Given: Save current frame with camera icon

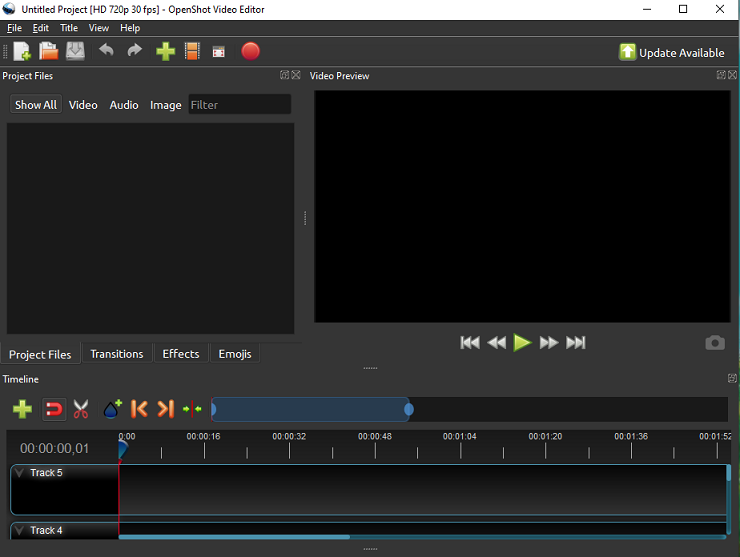Looking at the screenshot, I should point(715,343).
